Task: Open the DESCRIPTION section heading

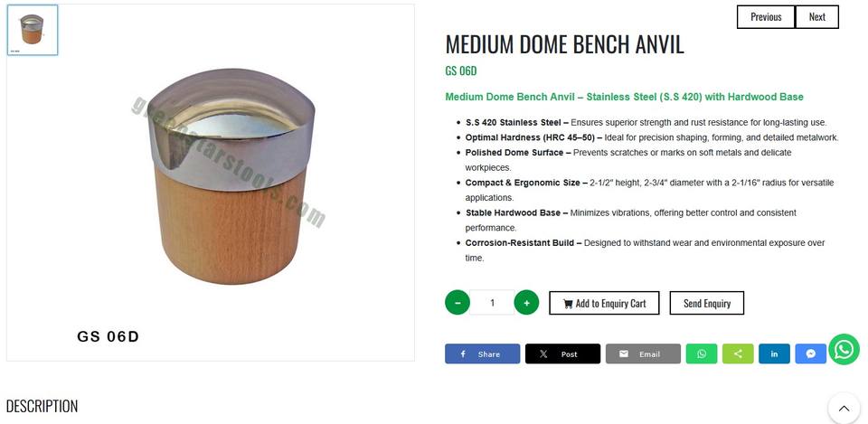Action: [42, 406]
